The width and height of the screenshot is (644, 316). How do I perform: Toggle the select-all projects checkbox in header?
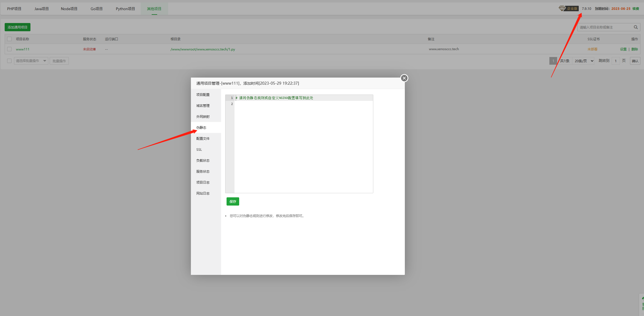coord(9,39)
